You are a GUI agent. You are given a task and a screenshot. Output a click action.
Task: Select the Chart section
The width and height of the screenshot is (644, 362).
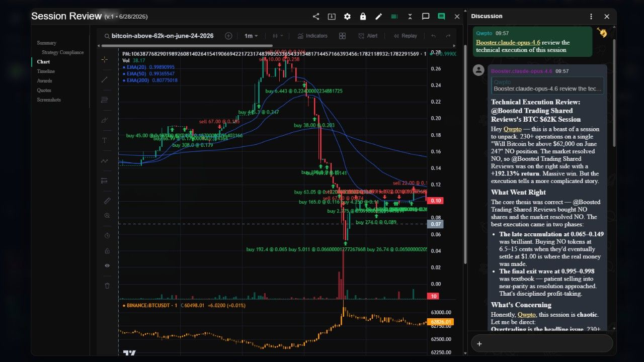point(43,62)
